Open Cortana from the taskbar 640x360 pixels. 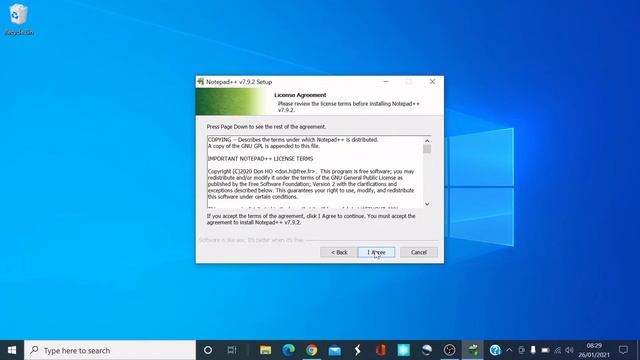coord(208,350)
